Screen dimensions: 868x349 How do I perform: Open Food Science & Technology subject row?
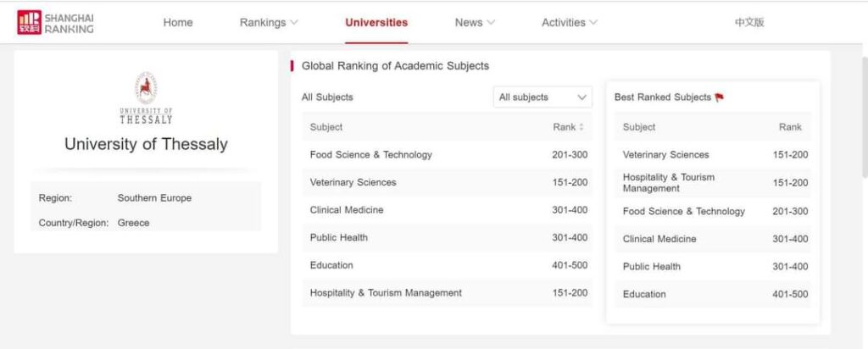pos(371,155)
